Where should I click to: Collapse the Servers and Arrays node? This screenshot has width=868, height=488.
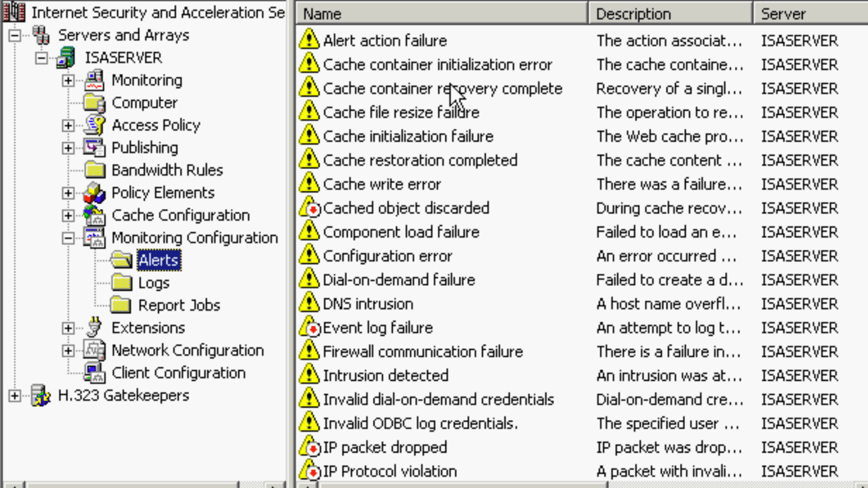point(14,36)
